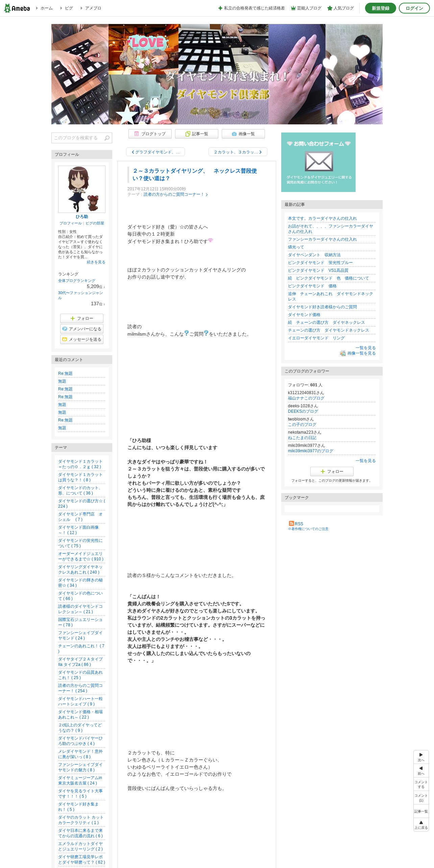Image resolution: width=434 pixels, height=868 pixels.
Task: Open the ホーム menu link
Action: pyautogui.click(x=46, y=8)
